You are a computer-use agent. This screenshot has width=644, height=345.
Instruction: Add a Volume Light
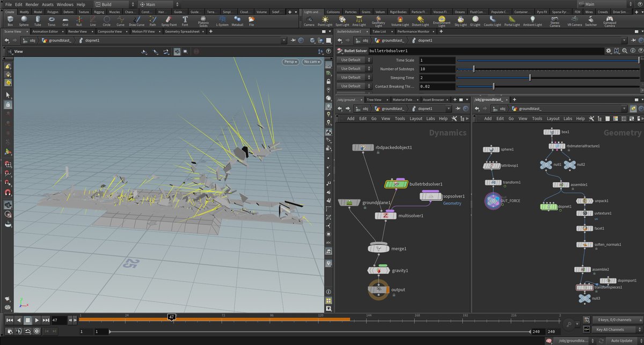pos(400,20)
